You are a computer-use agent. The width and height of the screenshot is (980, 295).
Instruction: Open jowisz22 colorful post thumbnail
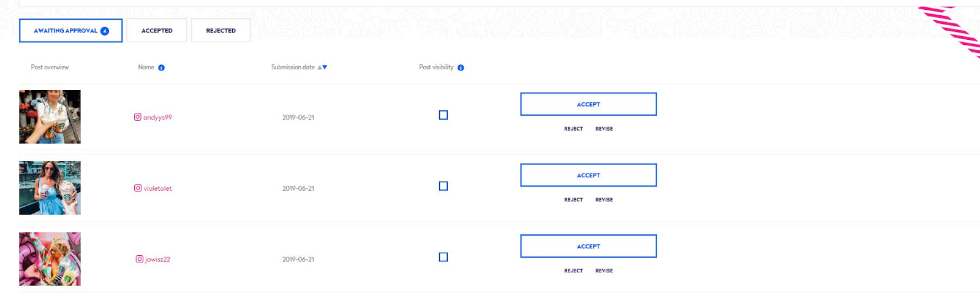tap(50, 259)
